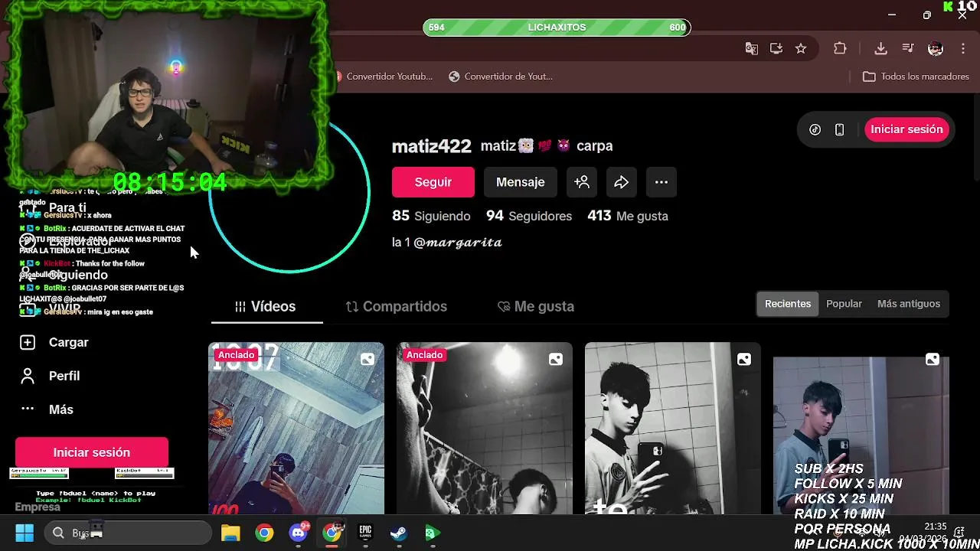980x551 pixels.
Task: Open Epic Games Launcher from the taskbar
Action: click(365, 533)
